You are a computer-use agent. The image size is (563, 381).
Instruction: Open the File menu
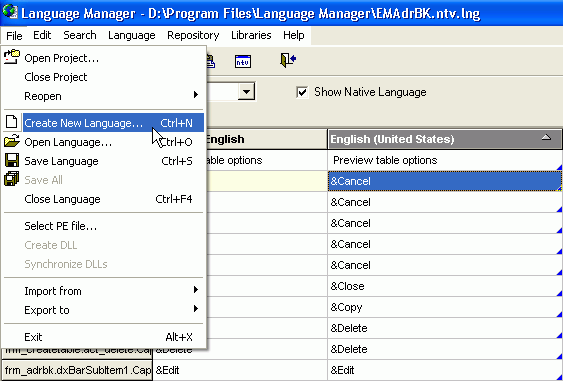(x=14, y=36)
